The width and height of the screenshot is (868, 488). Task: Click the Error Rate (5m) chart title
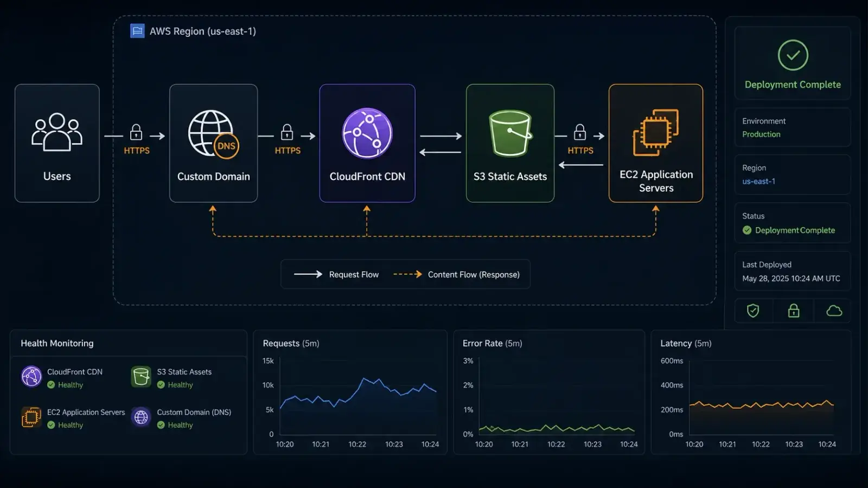coord(492,343)
